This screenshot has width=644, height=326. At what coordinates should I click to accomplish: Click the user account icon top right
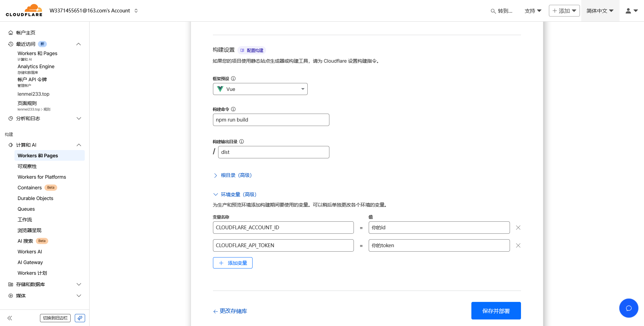629,11
